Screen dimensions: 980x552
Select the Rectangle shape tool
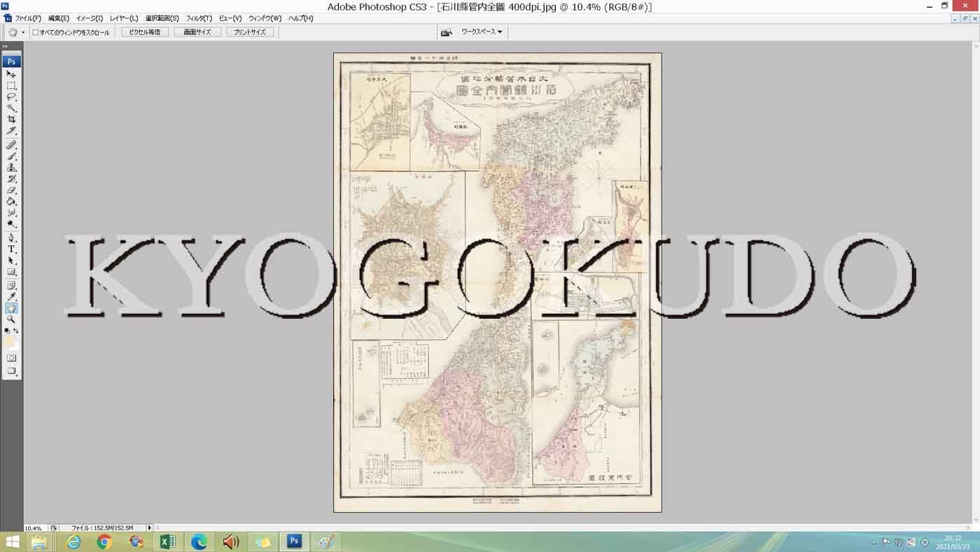(11, 271)
